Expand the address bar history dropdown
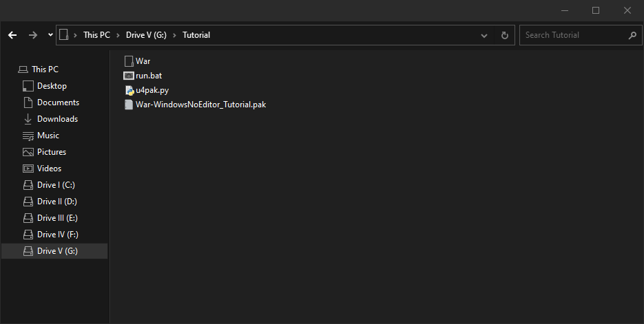This screenshot has width=644, height=324. click(x=484, y=35)
